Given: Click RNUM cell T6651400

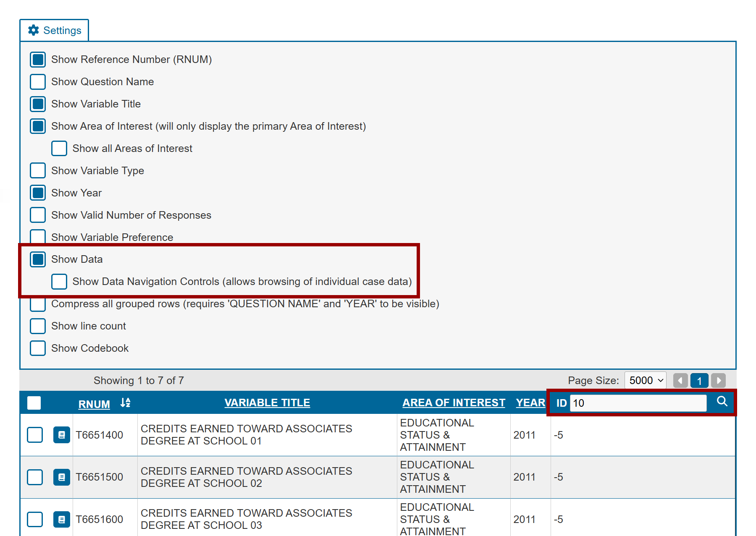Looking at the screenshot, I should click(x=100, y=435).
